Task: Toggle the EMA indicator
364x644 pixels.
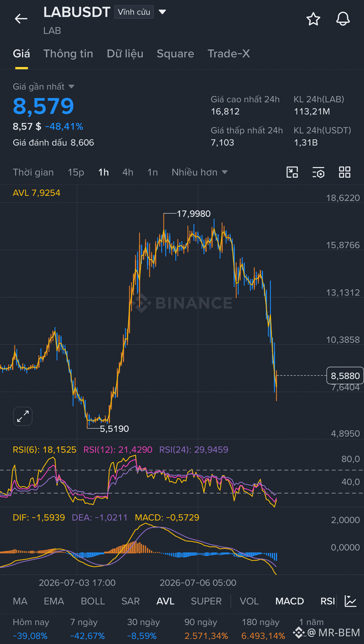Action: click(54, 601)
